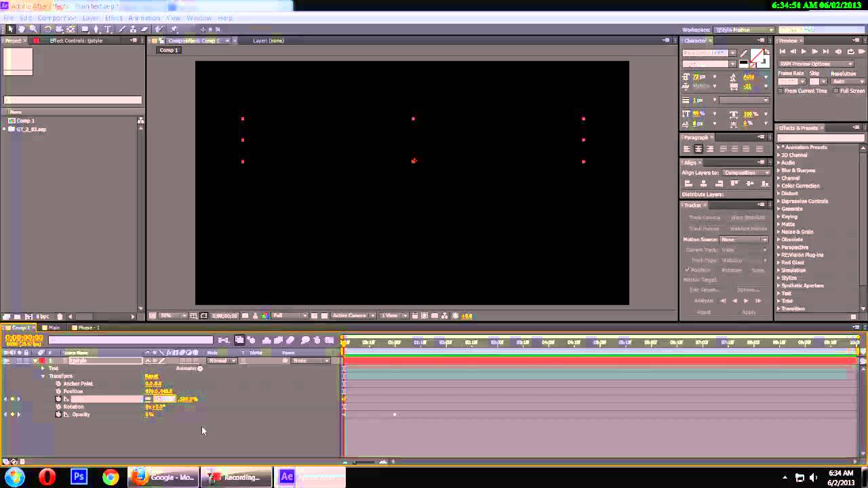Select the Eraser tool
The image size is (868, 488).
click(x=144, y=29)
